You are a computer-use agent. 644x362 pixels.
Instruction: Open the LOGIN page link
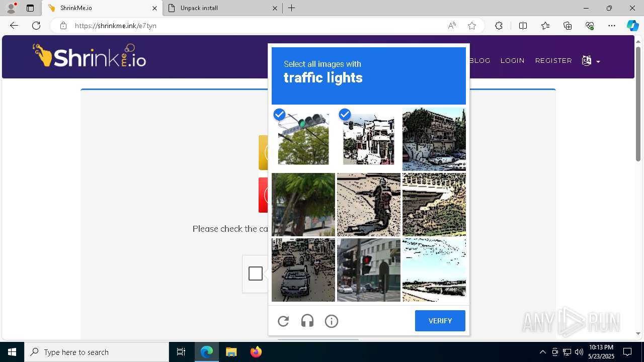point(513,60)
